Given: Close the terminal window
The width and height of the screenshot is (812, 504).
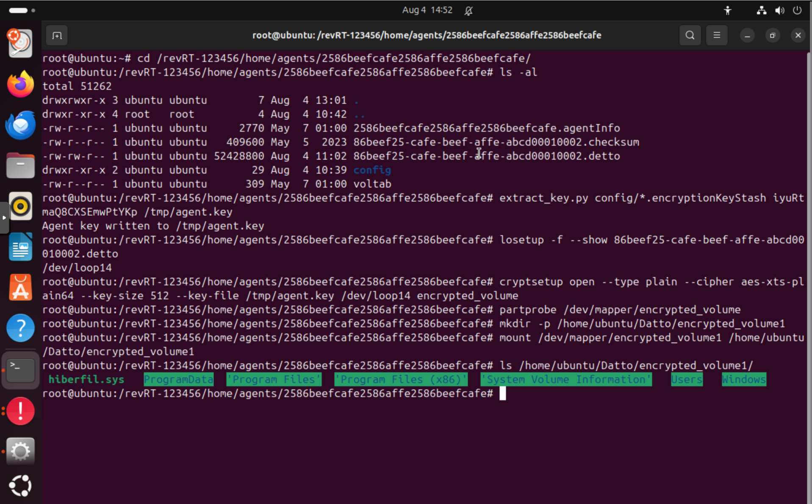Looking at the screenshot, I should (798, 36).
